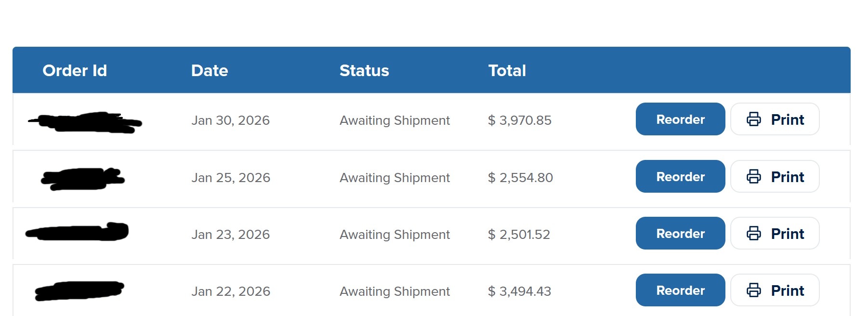Viewport: 868px width, 316px height.
Task: Click printer icon for Jan 22, 2026 order
Action: click(x=753, y=290)
